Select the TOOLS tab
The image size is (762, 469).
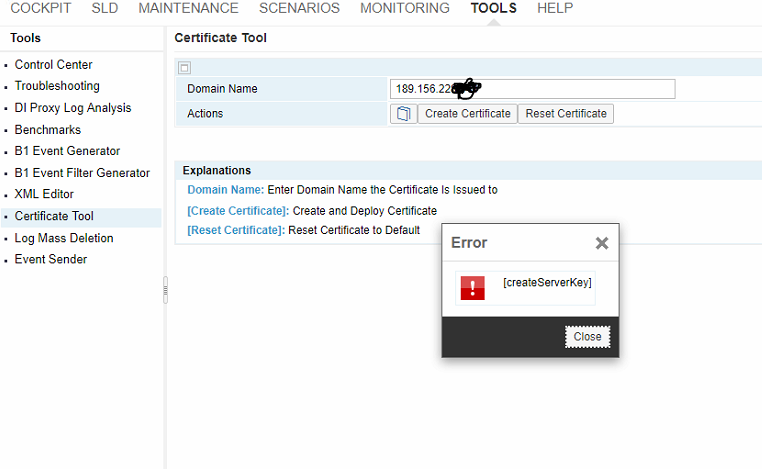pos(493,8)
